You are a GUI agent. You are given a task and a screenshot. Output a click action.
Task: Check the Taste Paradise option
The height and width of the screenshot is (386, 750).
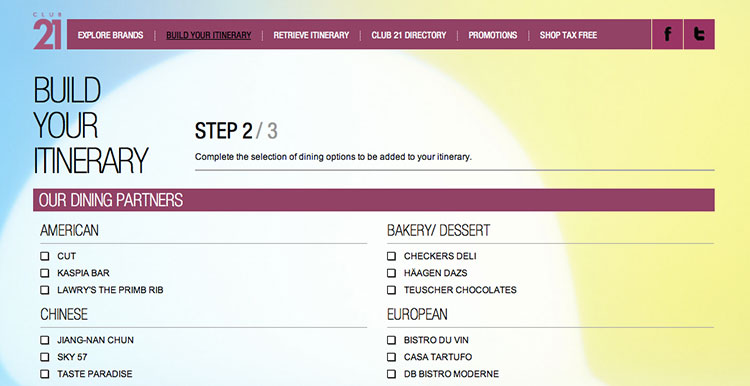tap(44, 373)
